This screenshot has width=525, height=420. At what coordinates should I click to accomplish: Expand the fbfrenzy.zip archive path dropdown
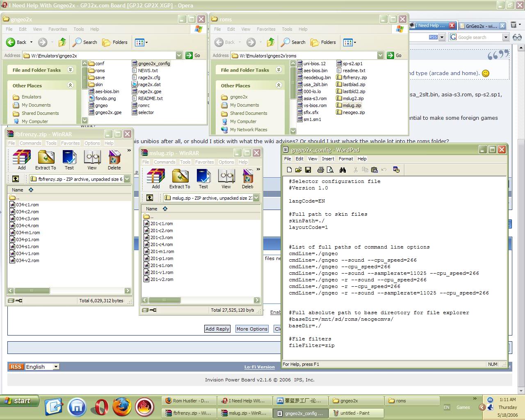[x=127, y=179]
